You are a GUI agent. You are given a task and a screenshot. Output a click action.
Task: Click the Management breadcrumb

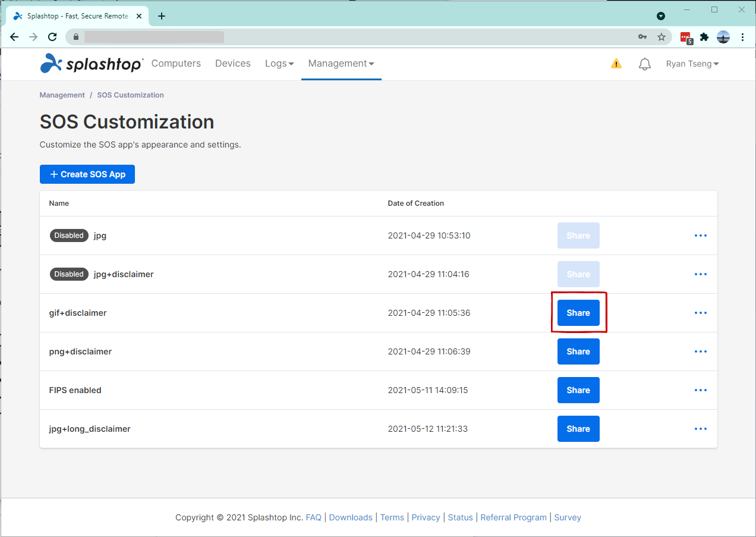pos(62,95)
